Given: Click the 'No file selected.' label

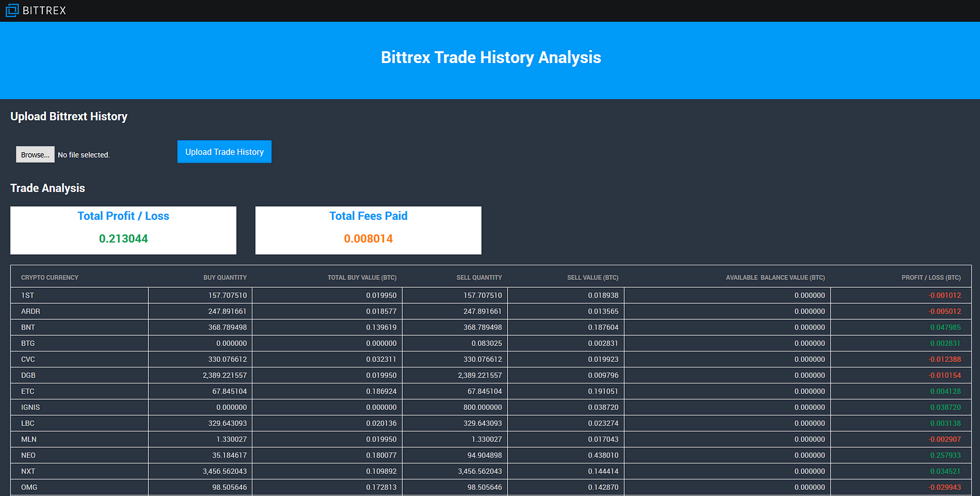Looking at the screenshot, I should (x=83, y=155).
